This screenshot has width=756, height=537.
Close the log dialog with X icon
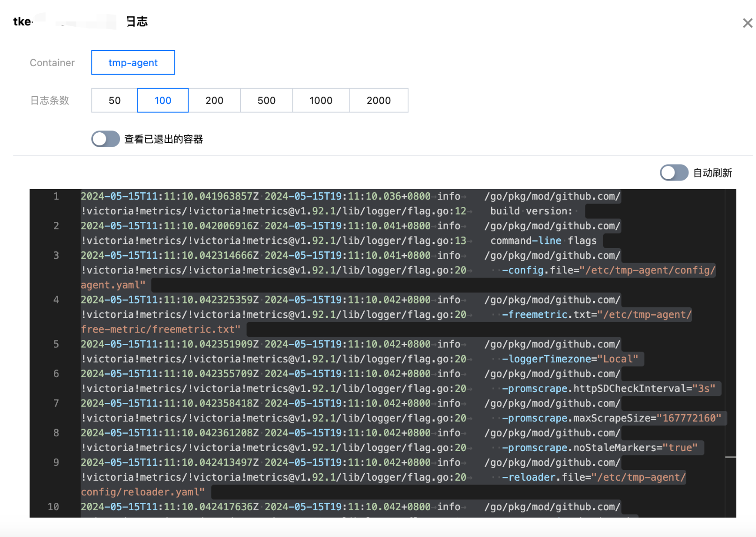click(x=748, y=23)
